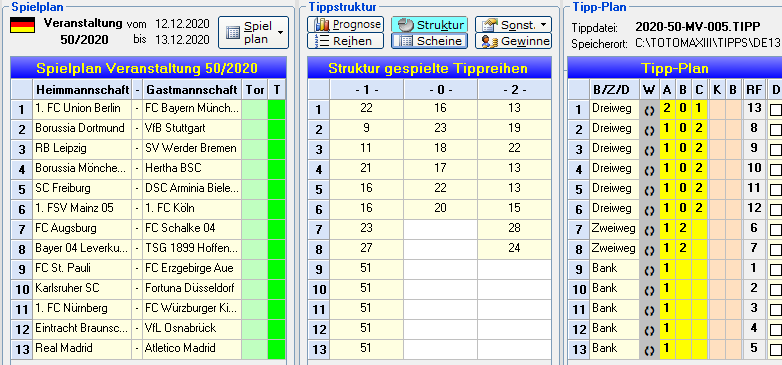Select FC St. Pauli home team cell

pyautogui.click(x=82, y=270)
